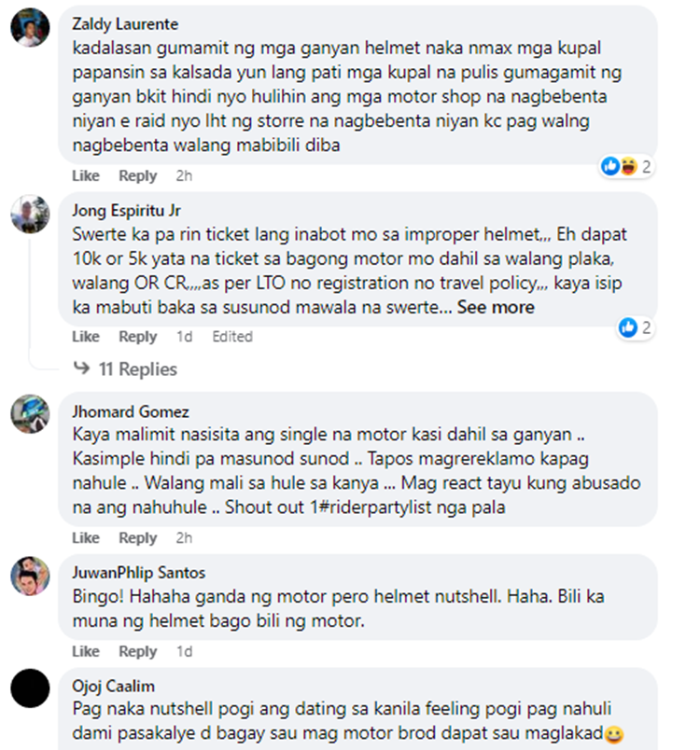Reply to Zaldy Laurente's comment
Viewport: 700px width, 750px height.
tap(138, 175)
